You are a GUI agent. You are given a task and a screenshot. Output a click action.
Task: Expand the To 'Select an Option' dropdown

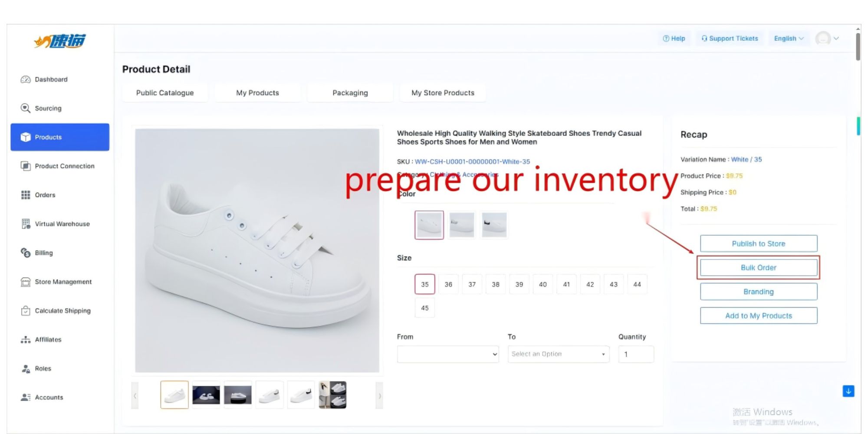click(559, 354)
